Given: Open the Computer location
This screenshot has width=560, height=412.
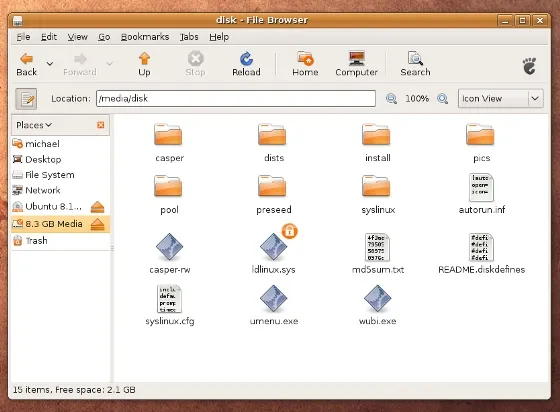Looking at the screenshot, I should pos(356,64).
